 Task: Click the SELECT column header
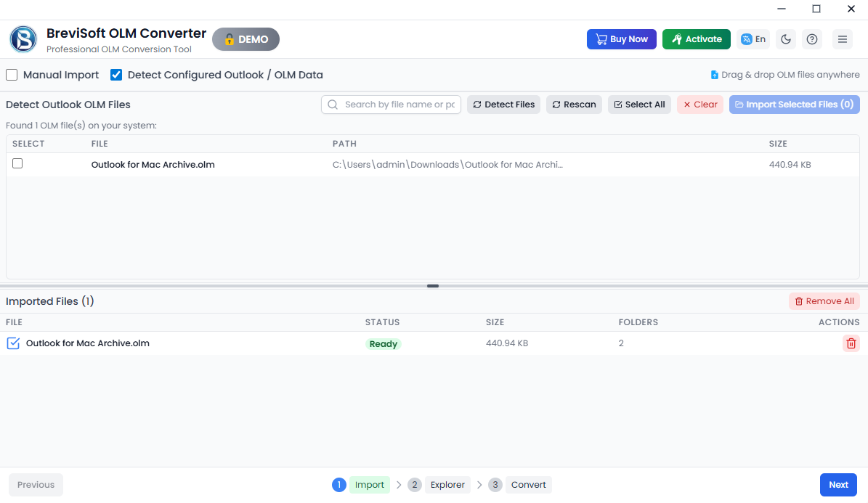pyautogui.click(x=28, y=144)
